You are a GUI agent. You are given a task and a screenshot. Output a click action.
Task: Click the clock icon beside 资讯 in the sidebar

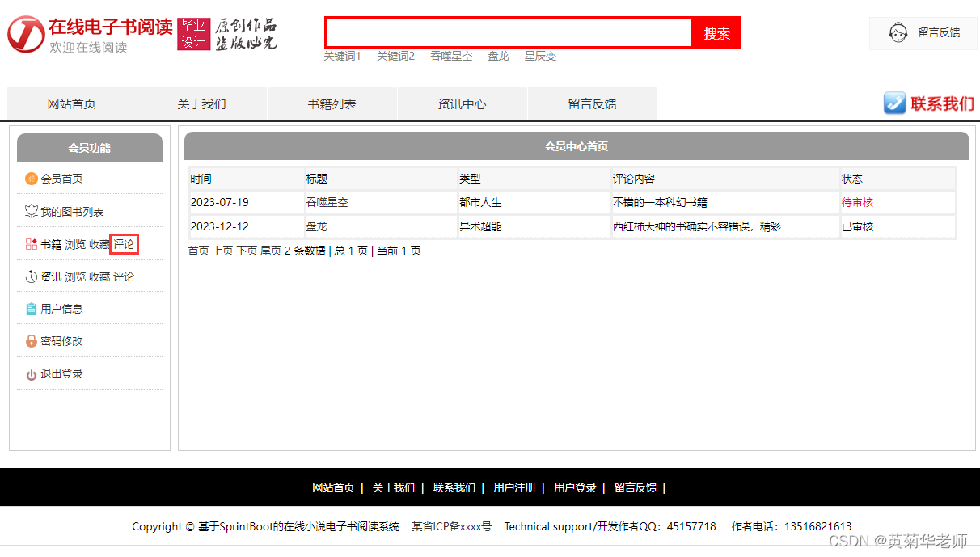pyautogui.click(x=32, y=276)
